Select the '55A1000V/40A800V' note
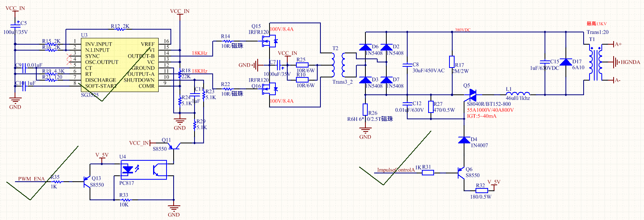Screen dimensions: 644x220 (490, 110)
